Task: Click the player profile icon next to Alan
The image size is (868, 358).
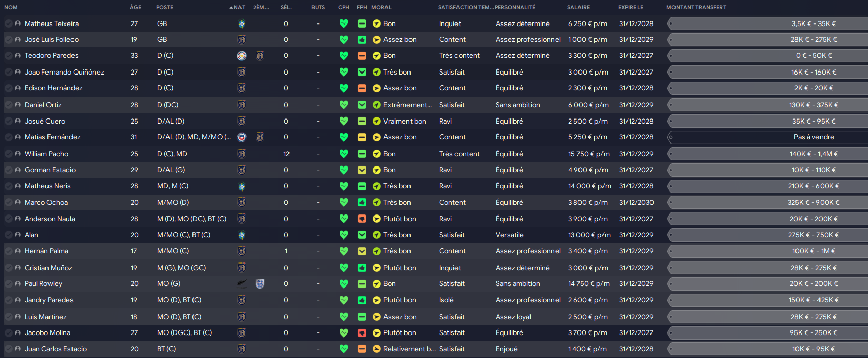Action: 18,235
